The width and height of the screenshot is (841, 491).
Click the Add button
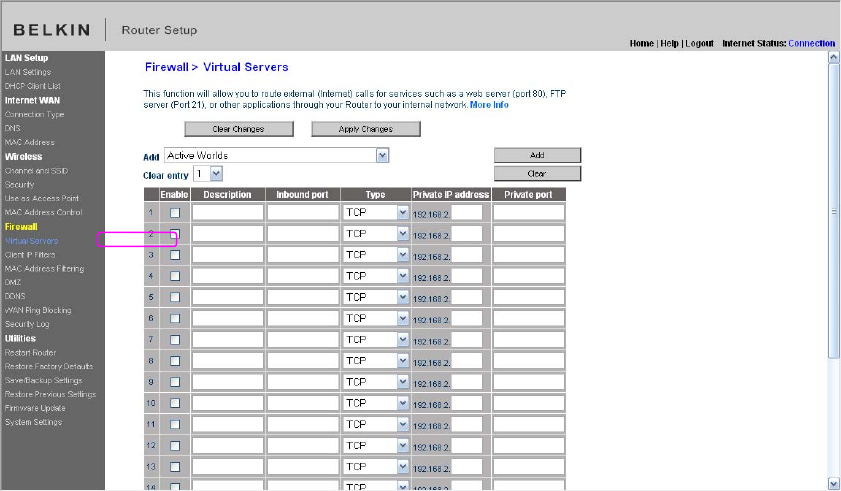(537, 155)
